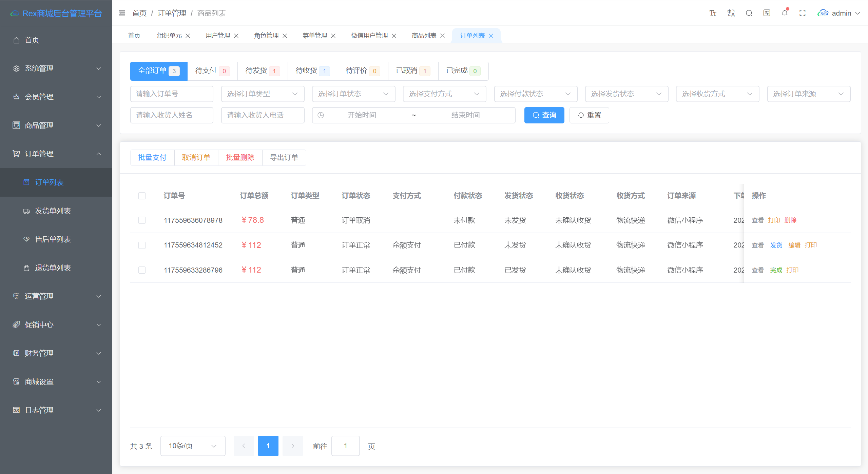
Task: Click the admin avatar icon
Action: [x=823, y=13]
